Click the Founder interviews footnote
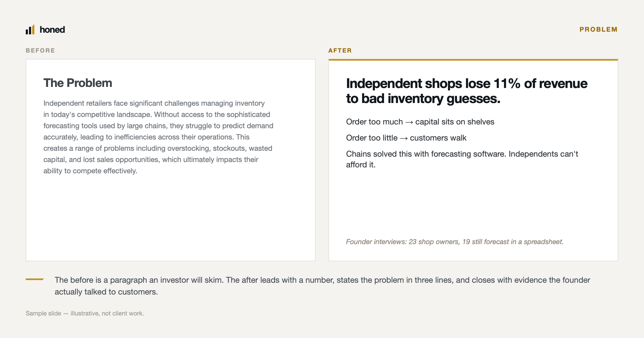The width and height of the screenshot is (644, 338). pos(455,242)
